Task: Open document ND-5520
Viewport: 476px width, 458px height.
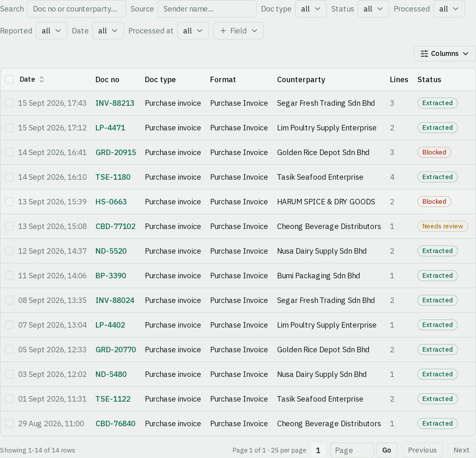Action: (x=111, y=251)
